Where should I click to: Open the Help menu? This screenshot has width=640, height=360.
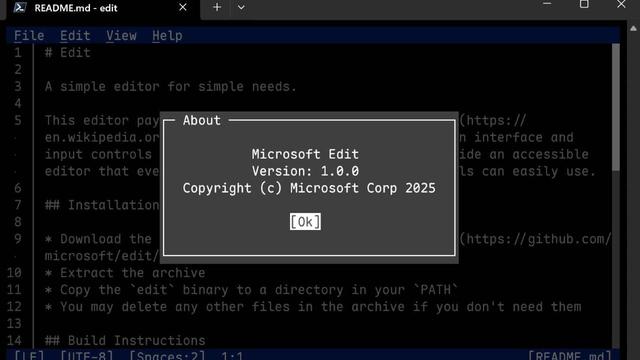167,36
